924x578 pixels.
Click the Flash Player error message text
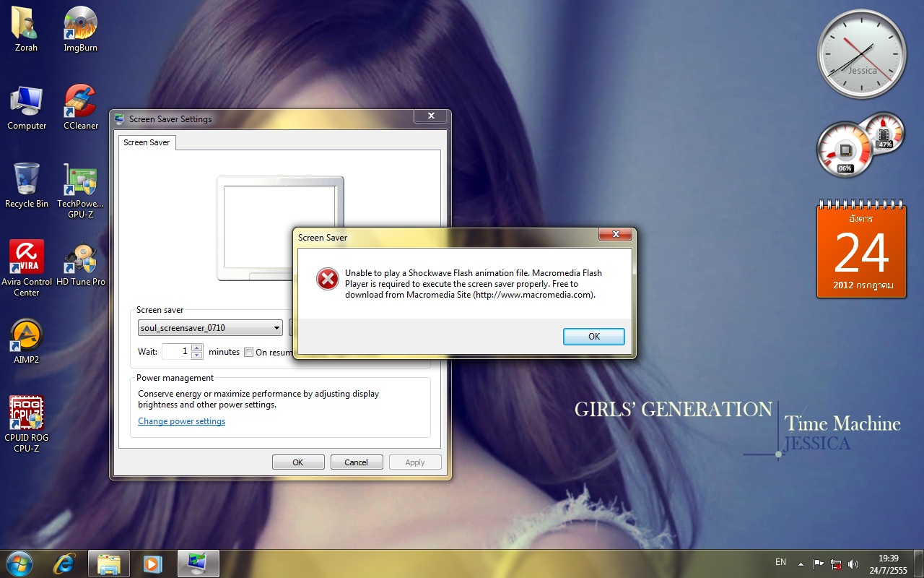(474, 284)
